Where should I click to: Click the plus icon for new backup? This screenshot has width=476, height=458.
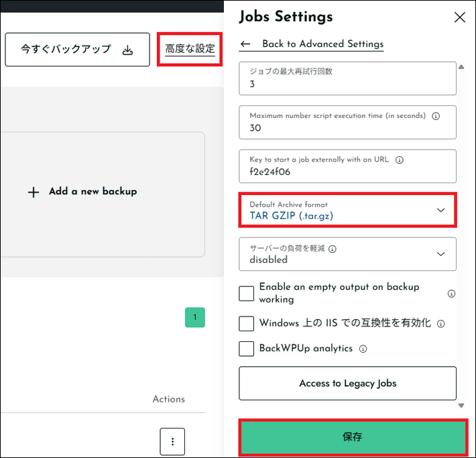click(x=34, y=192)
